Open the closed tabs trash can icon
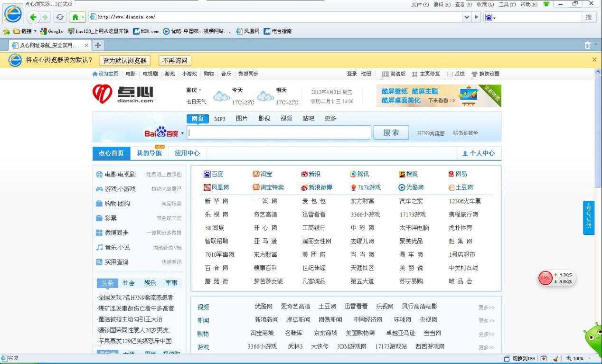602x364 pixels. (587, 45)
